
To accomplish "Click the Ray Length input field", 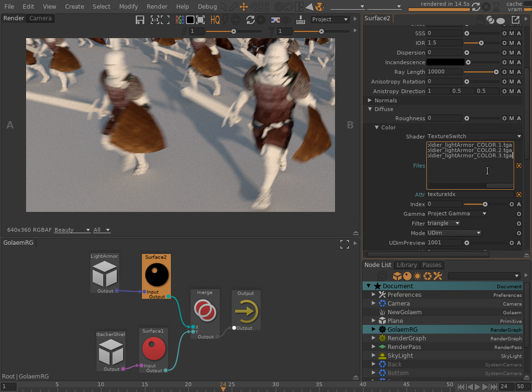I will (444, 72).
